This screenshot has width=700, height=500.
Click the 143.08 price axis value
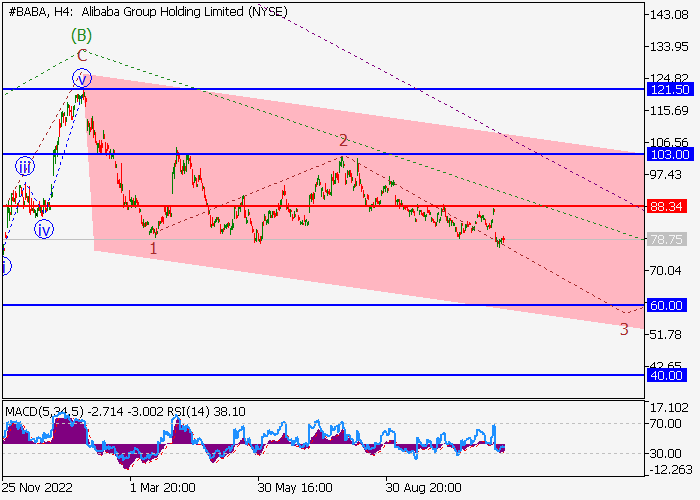(670, 15)
